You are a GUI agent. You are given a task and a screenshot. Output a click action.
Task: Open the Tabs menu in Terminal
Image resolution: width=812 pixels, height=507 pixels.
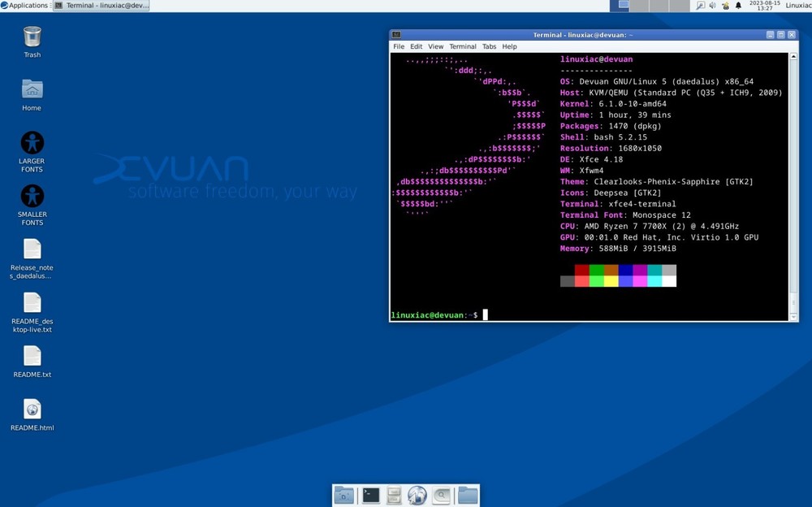489,46
